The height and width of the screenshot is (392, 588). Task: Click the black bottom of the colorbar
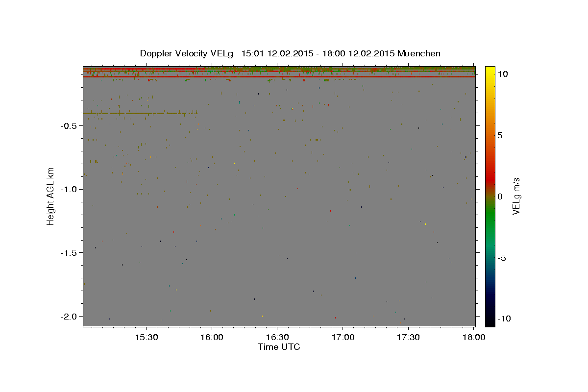coord(490,321)
